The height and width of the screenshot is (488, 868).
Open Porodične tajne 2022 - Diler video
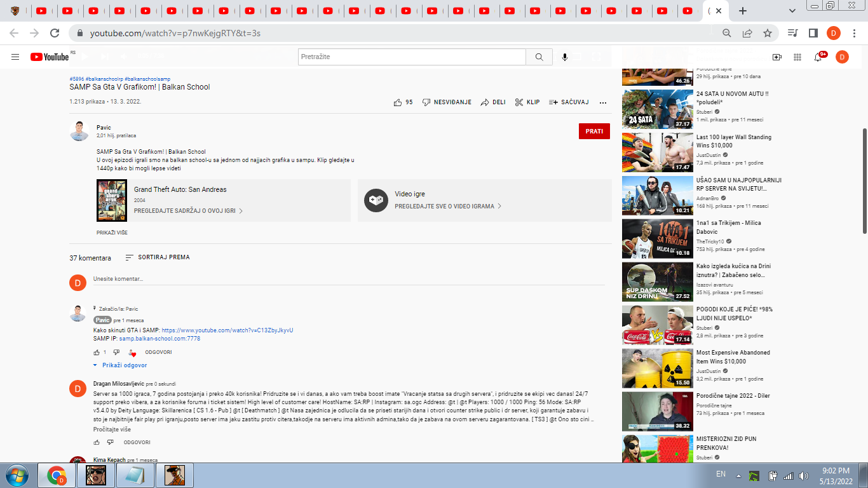(x=657, y=411)
